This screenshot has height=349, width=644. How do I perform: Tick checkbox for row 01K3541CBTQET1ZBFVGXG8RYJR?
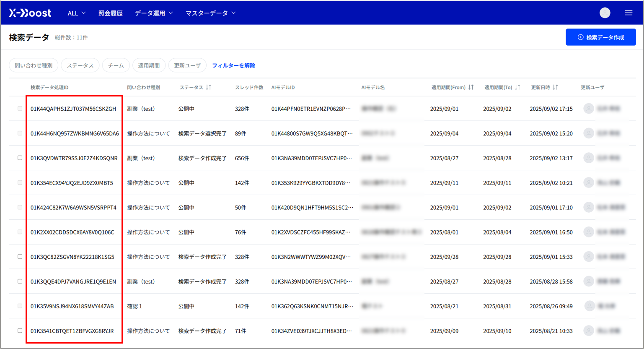pos(20,331)
